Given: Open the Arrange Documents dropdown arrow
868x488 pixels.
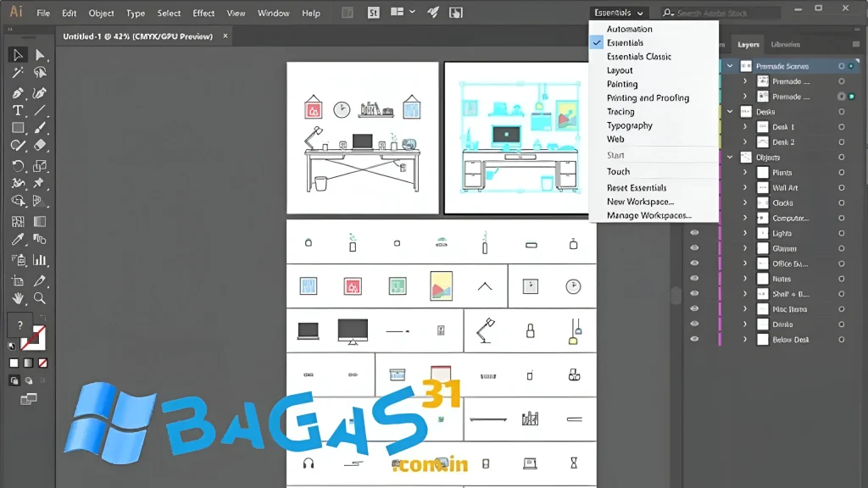Looking at the screenshot, I should (x=413, y=12).
